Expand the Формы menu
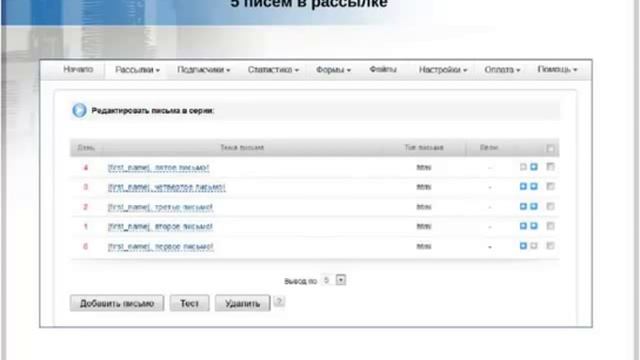 pos(333,70)
